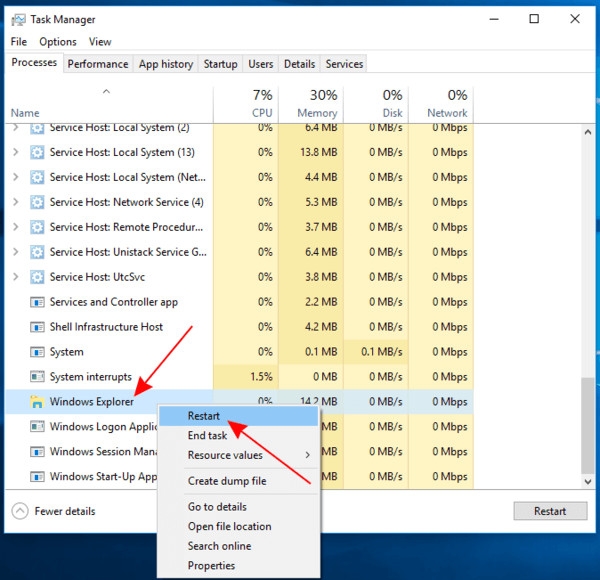Sort by the Name column header

109,104
